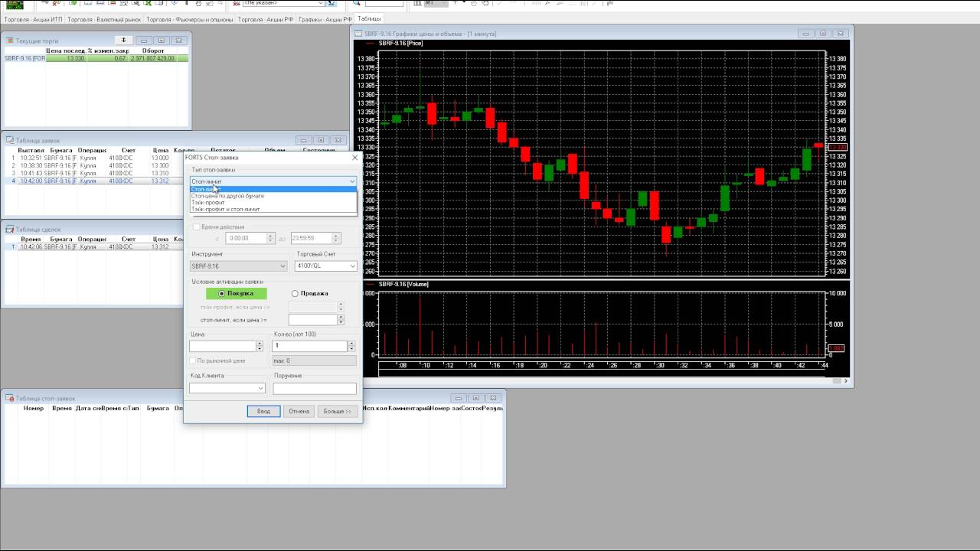This screenshot has height=551, width=980.
Task: Maximize the SBRF-9.16 chart window
Action: [823, 34]
